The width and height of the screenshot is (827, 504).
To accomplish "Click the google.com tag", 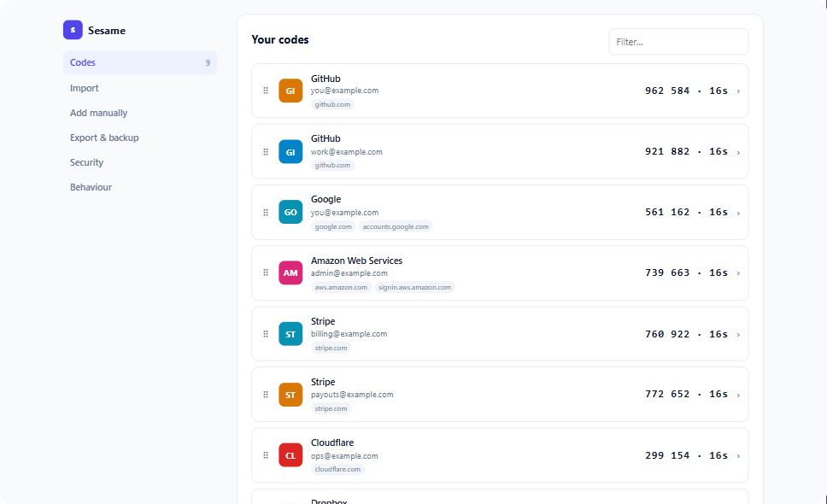I will (x=333, y=226).
